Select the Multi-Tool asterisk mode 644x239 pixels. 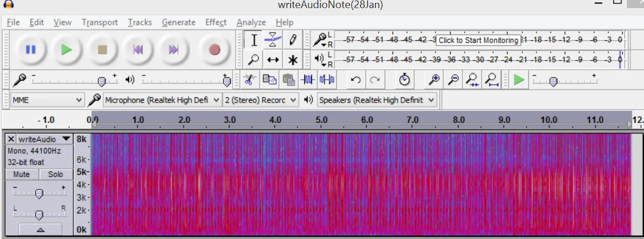[x=293, y=60]
